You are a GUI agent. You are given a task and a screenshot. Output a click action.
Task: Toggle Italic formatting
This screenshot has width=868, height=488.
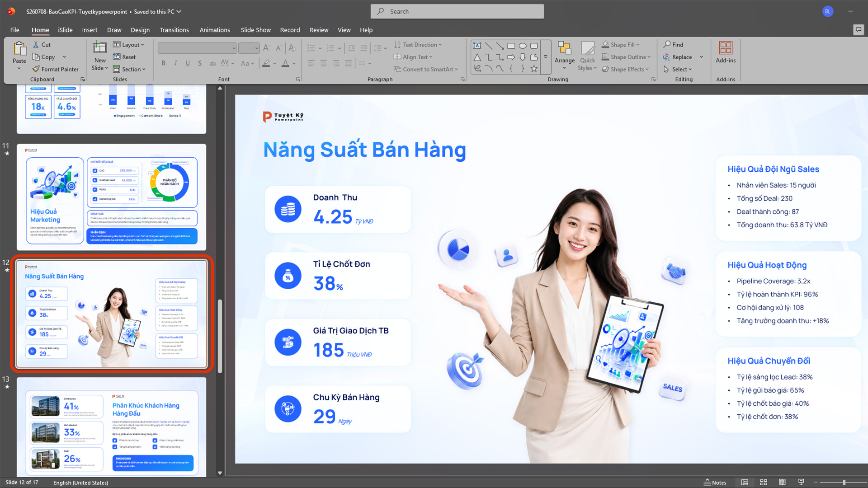[x=175, y=63]
